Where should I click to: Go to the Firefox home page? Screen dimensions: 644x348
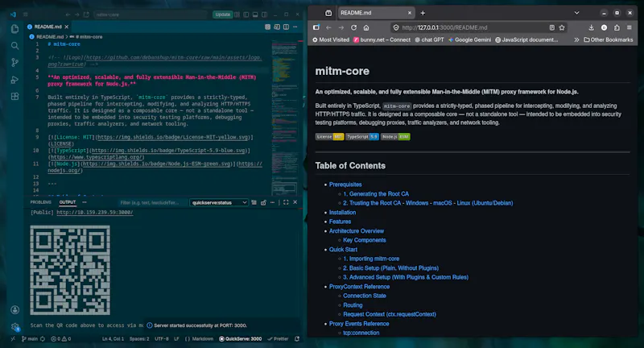366,27
